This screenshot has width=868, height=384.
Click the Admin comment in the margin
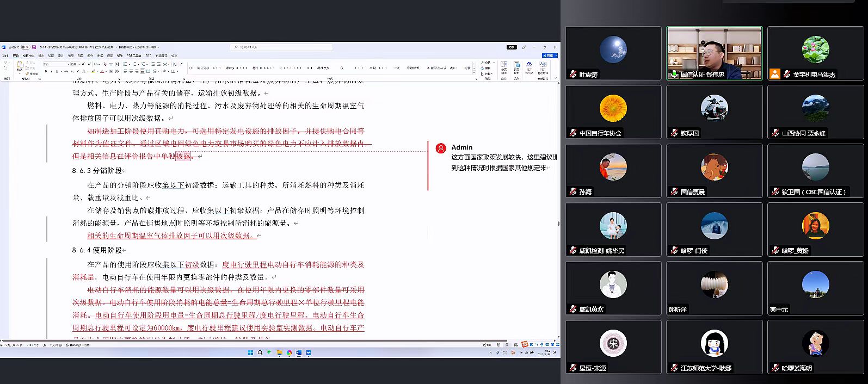(498, 158)
